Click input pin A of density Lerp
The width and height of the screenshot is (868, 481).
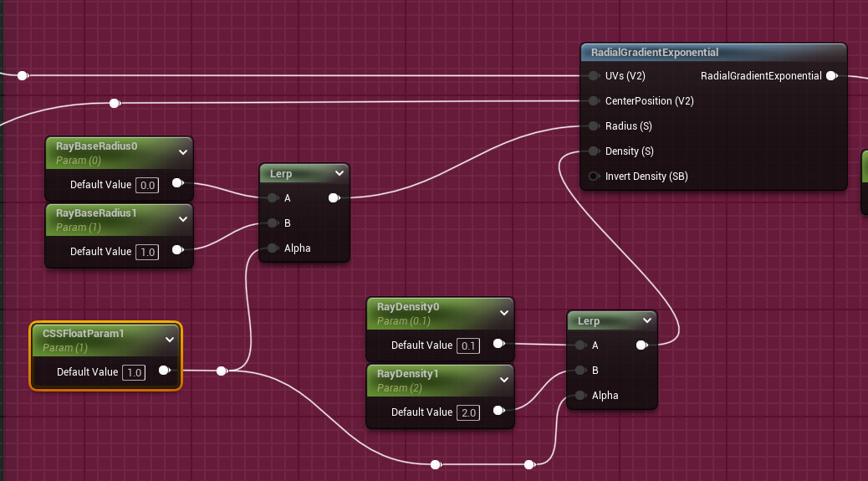(580, 345)
